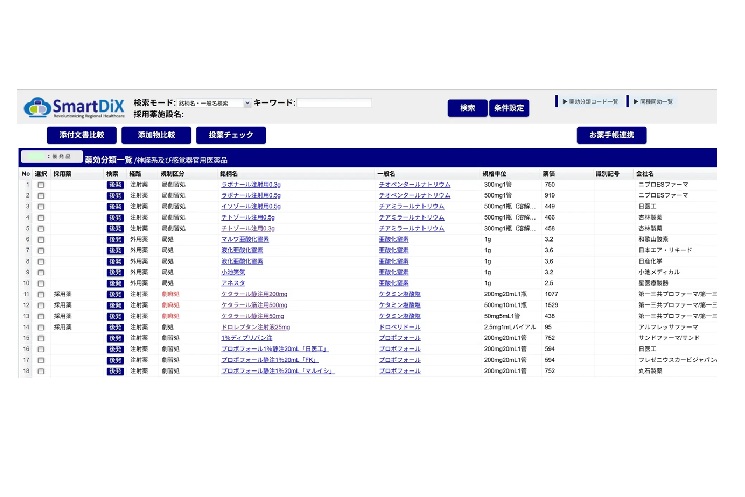Click the blue badge in row 14's 検索 column
The image size is (745, 497).
(x=115, y=327)
